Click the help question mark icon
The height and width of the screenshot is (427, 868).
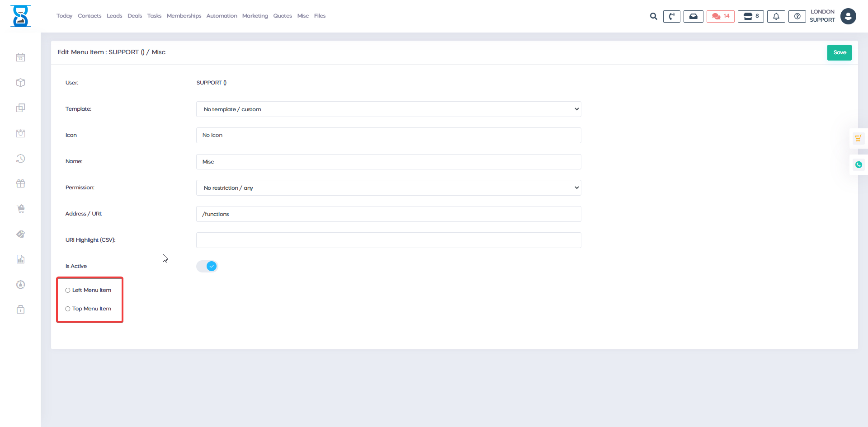pos(797,16)
